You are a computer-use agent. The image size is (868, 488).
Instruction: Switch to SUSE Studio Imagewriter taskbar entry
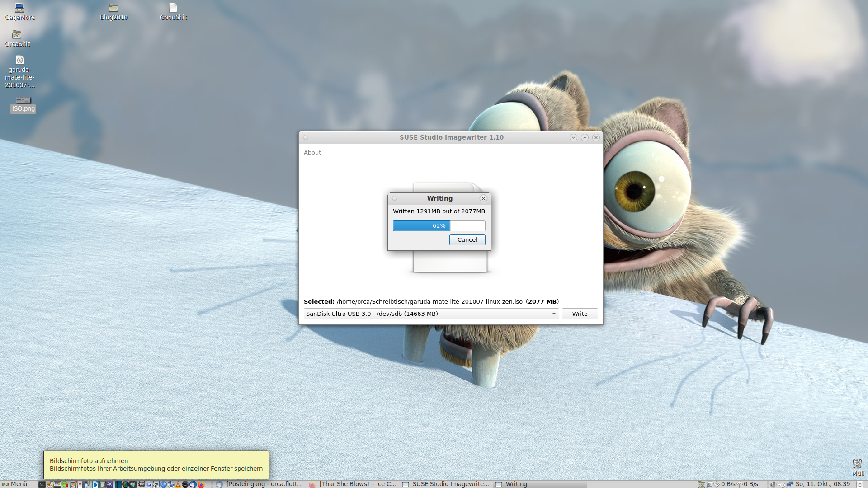point(446,484)
